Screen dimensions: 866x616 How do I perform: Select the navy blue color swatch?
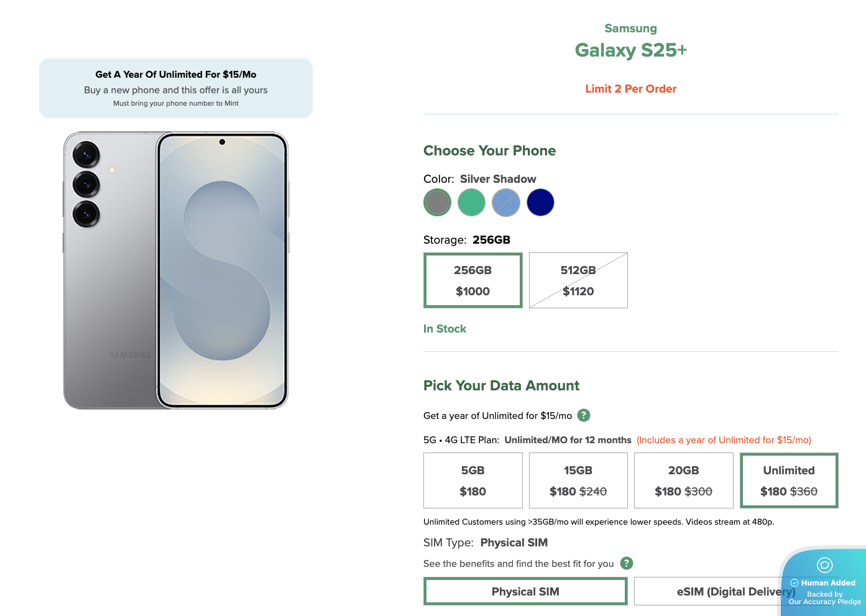(540, 203)
